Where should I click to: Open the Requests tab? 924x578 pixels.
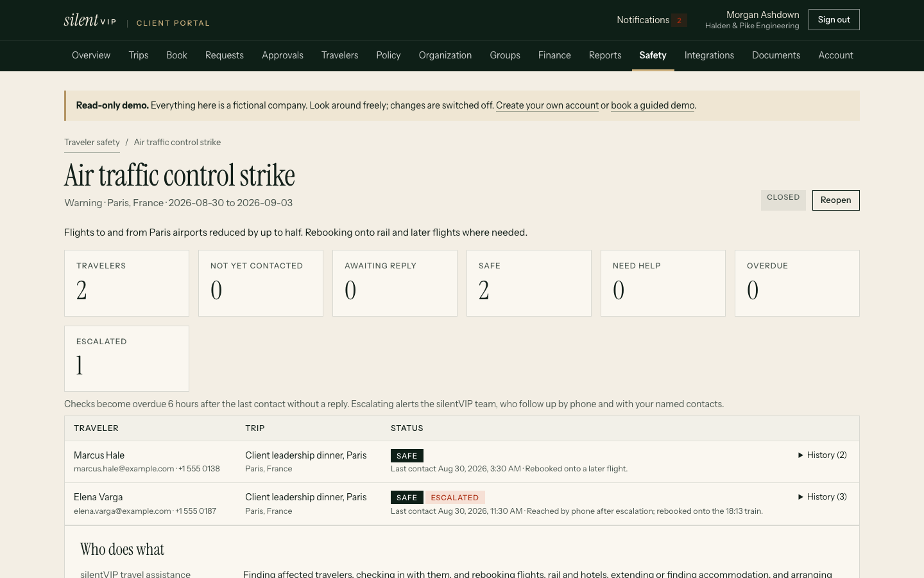[x=225, y=55]
